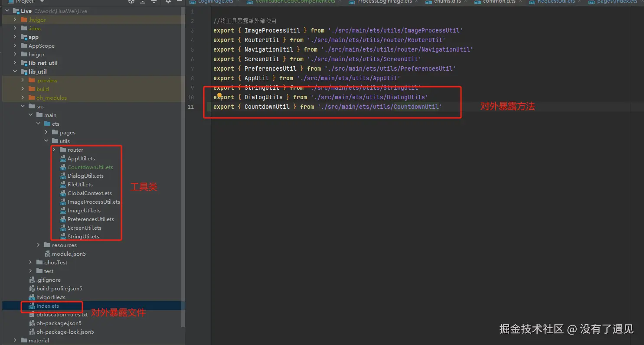Click line number 11 in the gutter

[x=191, y=107]
